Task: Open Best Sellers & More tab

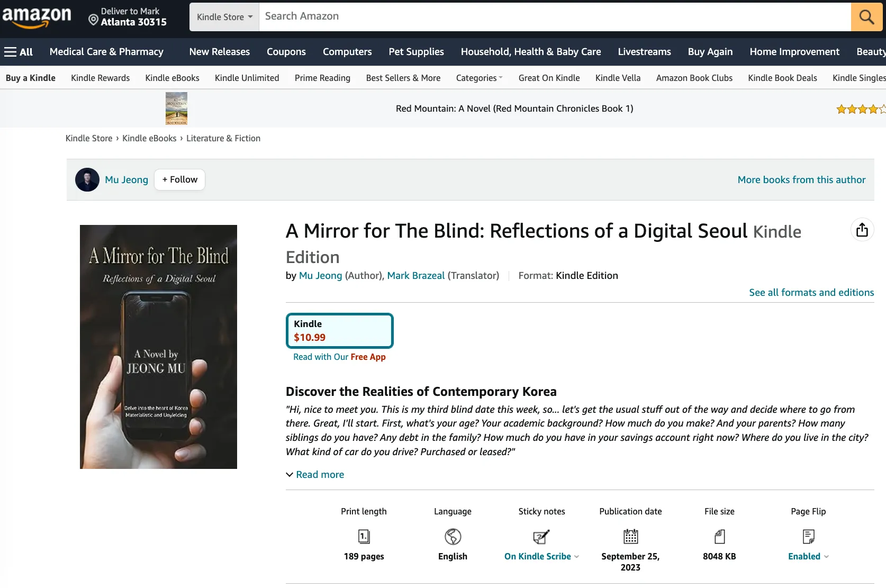Action: 403,78
